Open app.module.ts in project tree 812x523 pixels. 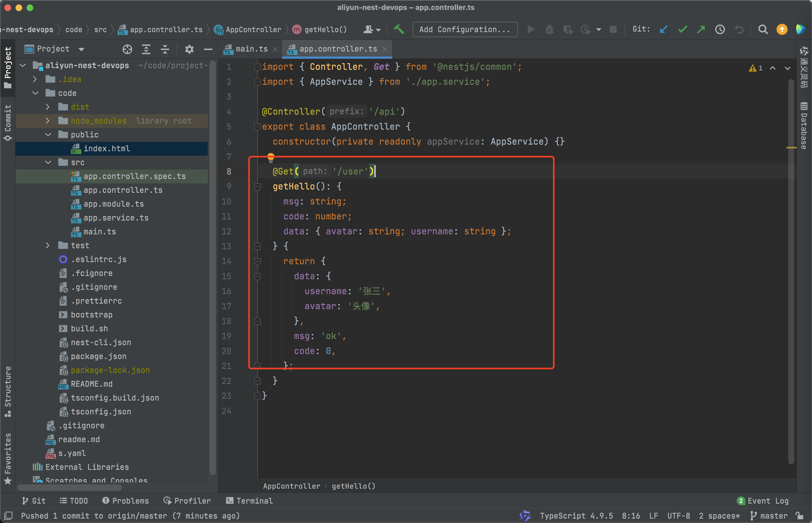(114, 204)
